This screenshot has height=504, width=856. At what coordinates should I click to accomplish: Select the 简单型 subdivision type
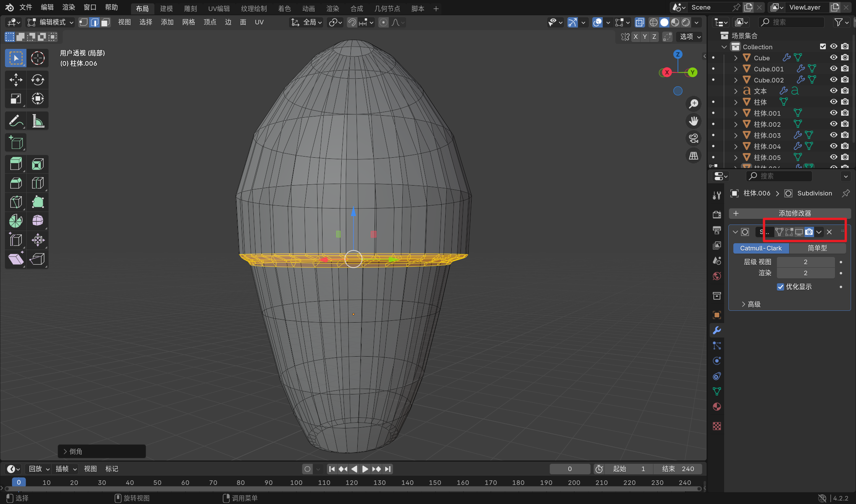pyautogui.click(x=817, y=248)
